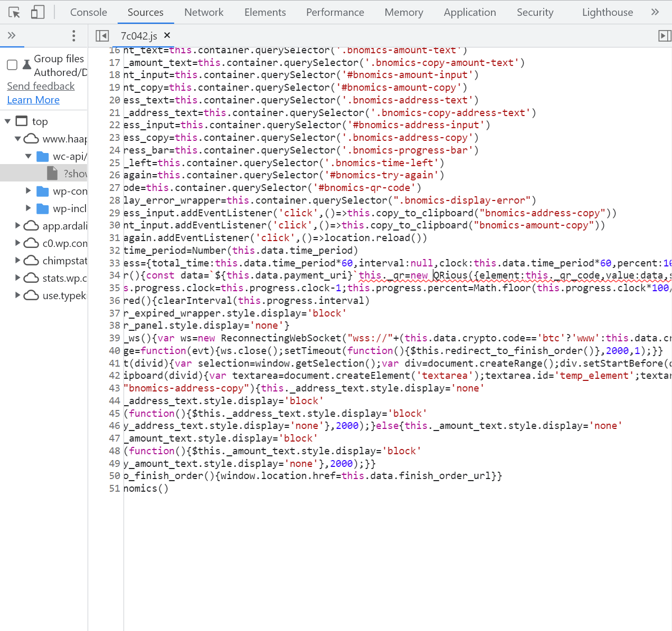
Task: Enable Group files by Authored/Deployed checkbox
Action: point(12,65)
